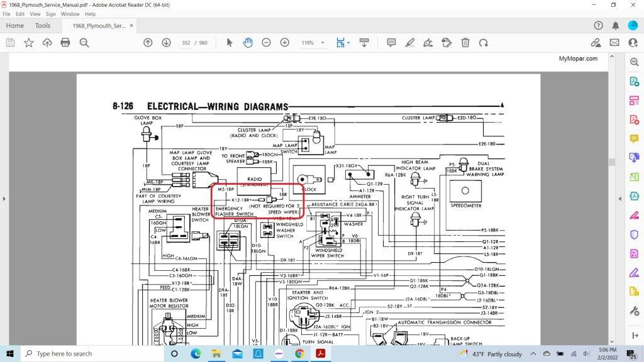Screen dimensions: 644x362
Task: Add a comment with the sticky note icon
Action: [391, 43]
